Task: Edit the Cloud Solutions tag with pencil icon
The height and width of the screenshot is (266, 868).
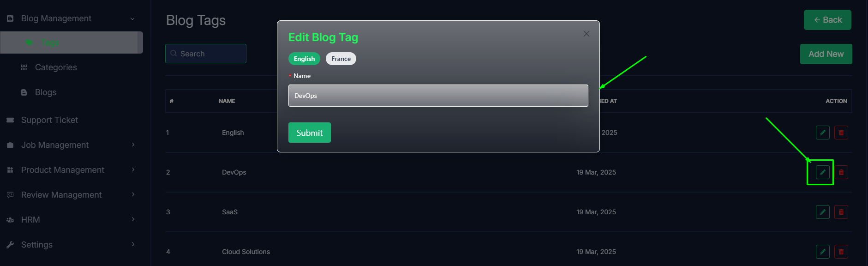Action: 822,252
